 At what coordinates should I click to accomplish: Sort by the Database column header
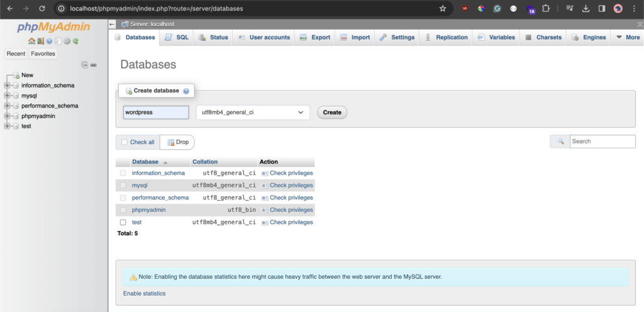(x=145, y=162)
